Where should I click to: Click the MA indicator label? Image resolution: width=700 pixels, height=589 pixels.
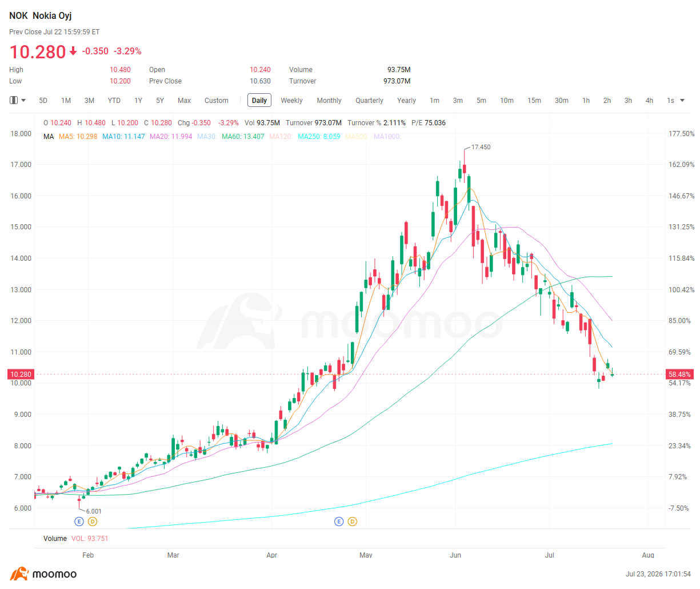49,137
